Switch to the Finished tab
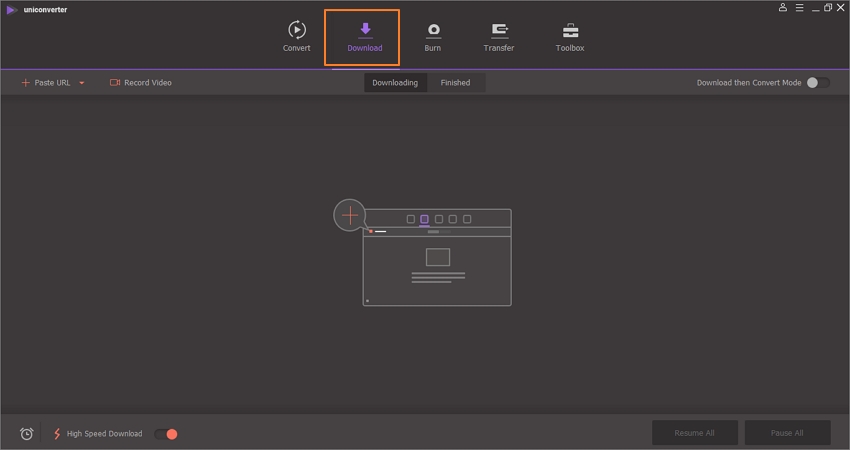 click(455, 83)
